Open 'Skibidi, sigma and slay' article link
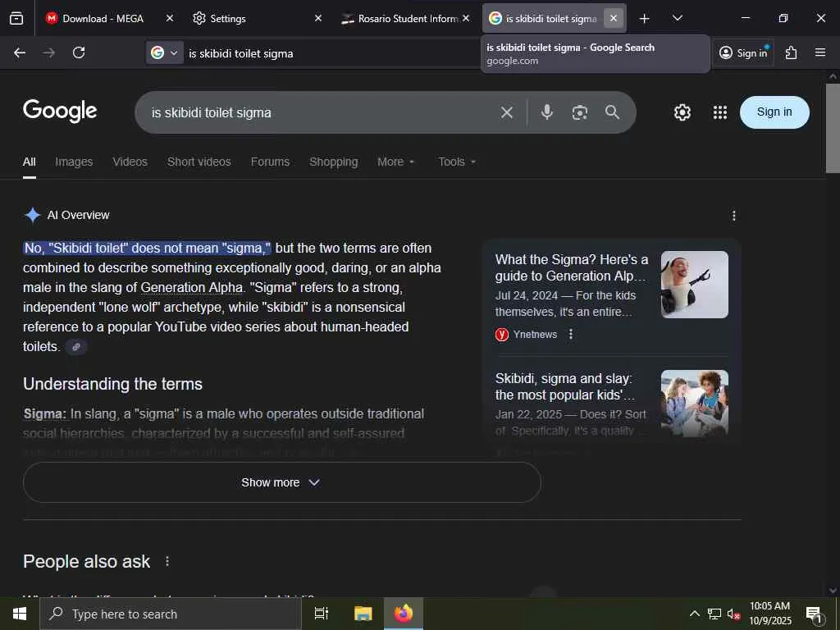840x630 pixels. 565,387
